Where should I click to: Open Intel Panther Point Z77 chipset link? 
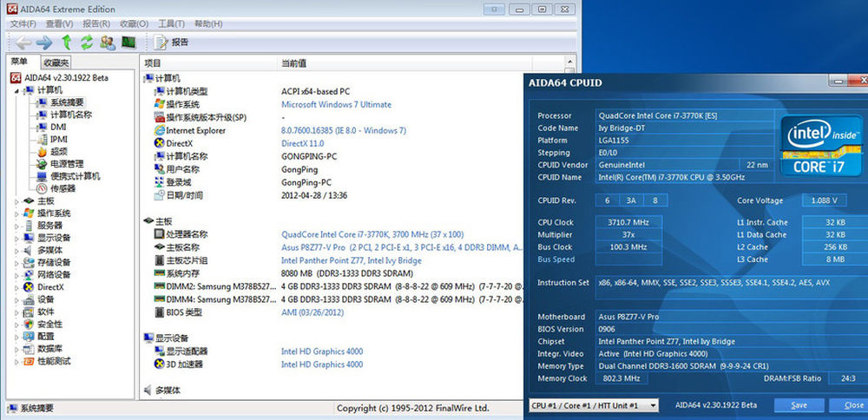(x=352, y=260)
